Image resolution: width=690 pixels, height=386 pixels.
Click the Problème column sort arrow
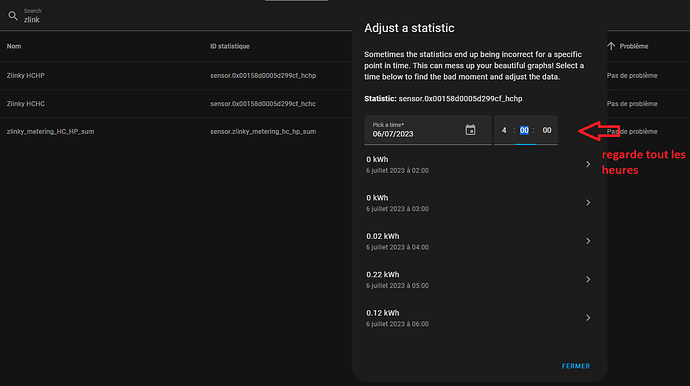coord(611,46)
